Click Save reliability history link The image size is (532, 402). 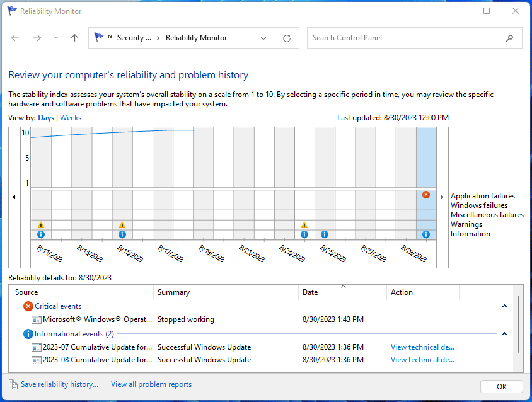pos(60,384)
